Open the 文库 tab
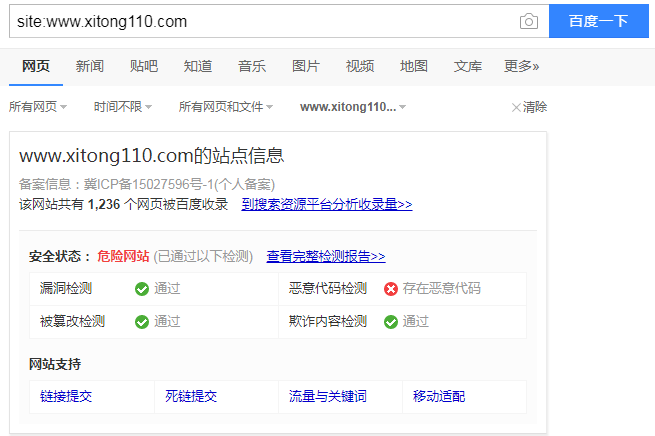The height and width of the screenshot is (436, 655). [x=468, y=66]
